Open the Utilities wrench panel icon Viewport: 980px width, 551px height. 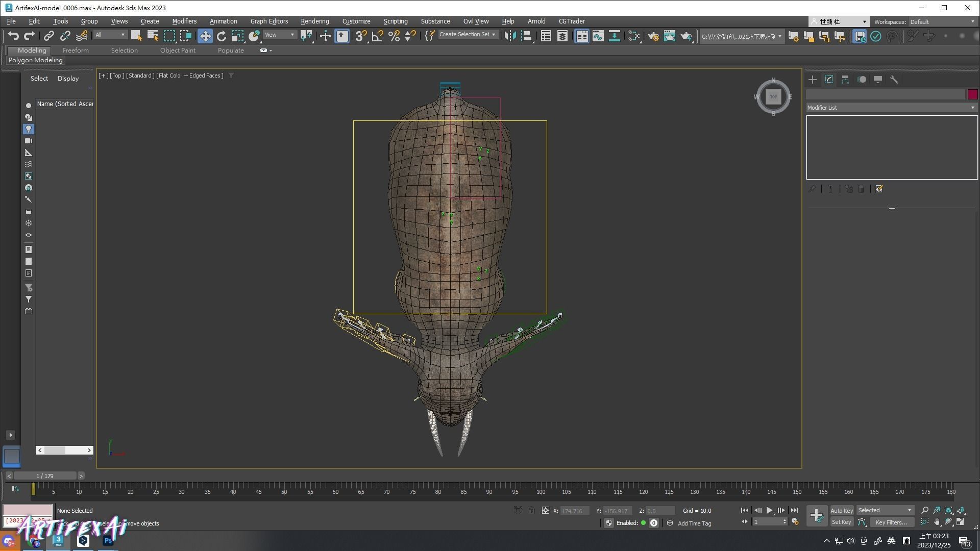894,80
